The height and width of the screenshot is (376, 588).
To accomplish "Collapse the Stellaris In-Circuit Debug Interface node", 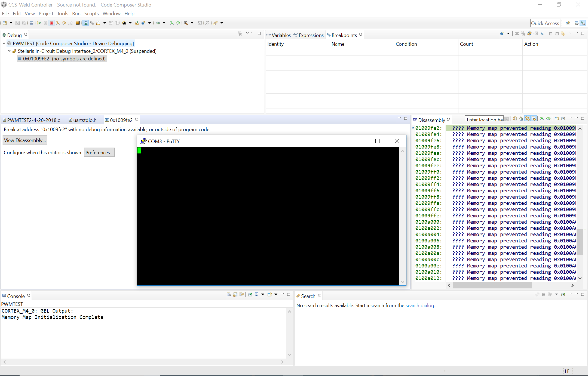I will coord(9,51).
